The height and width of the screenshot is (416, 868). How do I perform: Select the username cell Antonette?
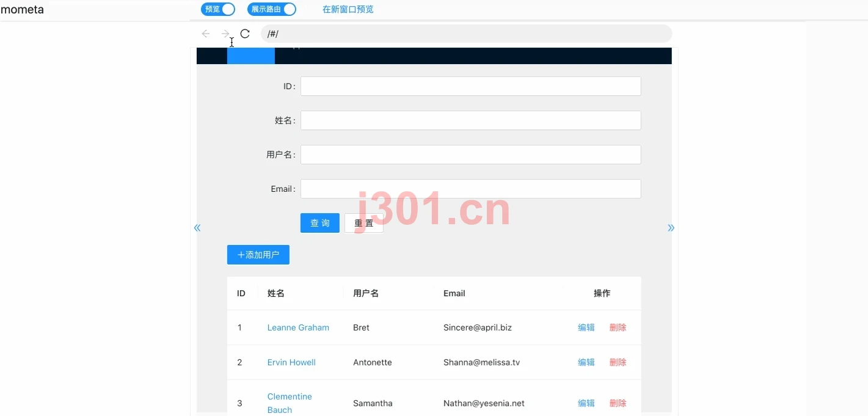[x=373, y=362]
